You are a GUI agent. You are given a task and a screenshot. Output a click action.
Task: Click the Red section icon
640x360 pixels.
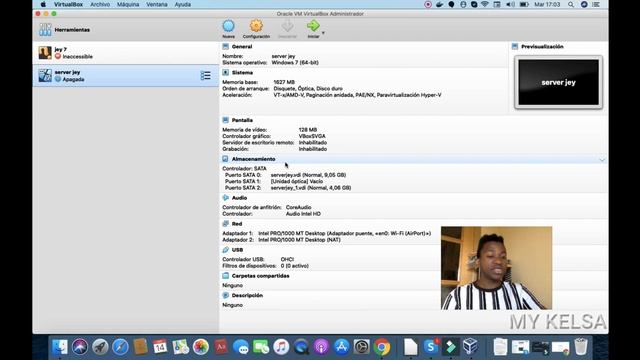pyautogui.click(x=225, y=224)
